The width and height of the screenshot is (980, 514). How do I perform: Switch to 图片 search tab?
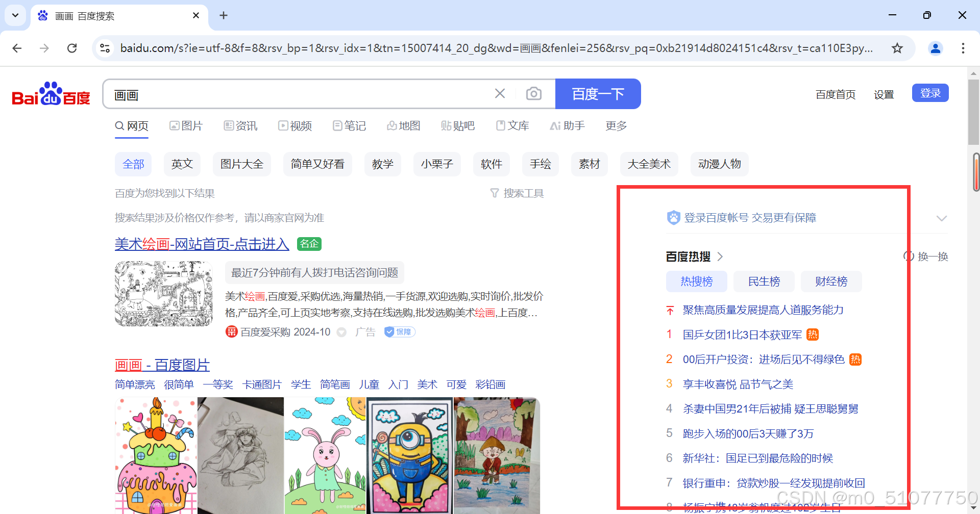pos(186,126)
